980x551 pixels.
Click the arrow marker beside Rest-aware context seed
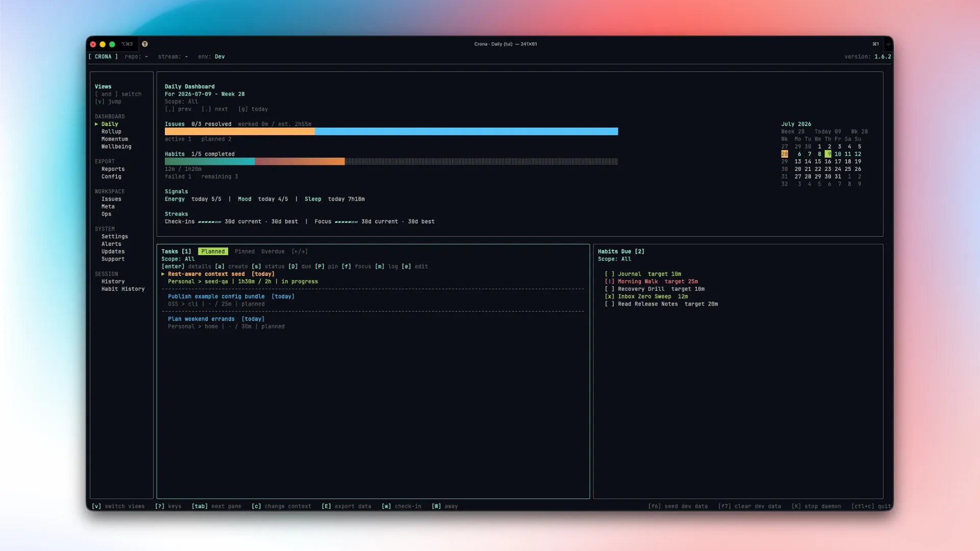[x=163, y=274]
